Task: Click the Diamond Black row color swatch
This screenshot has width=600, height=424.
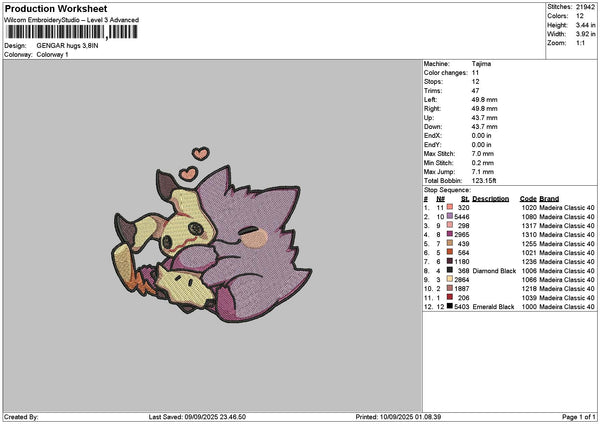Action: click(x=450, y=271)
